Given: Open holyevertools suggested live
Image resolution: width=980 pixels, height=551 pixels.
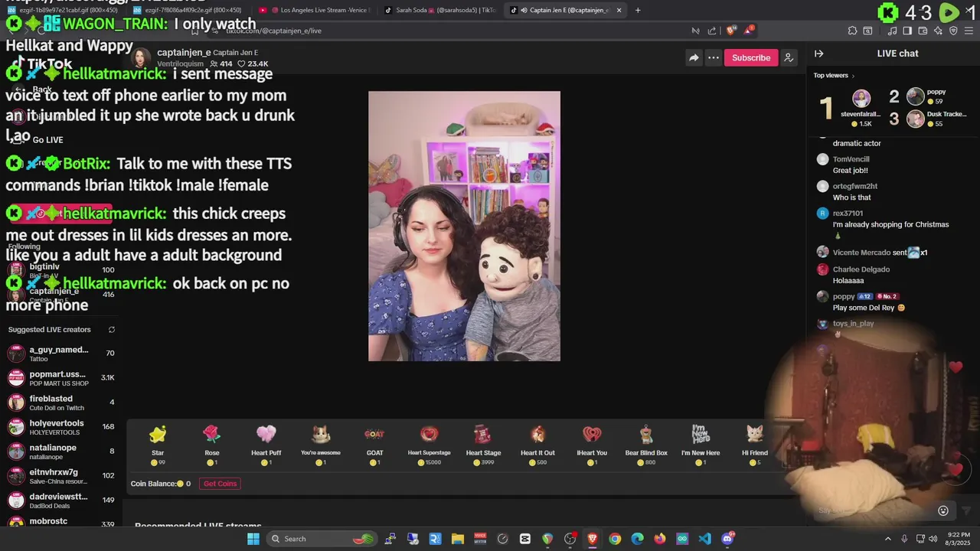Looking at the screenshot, I should point(60,427).
